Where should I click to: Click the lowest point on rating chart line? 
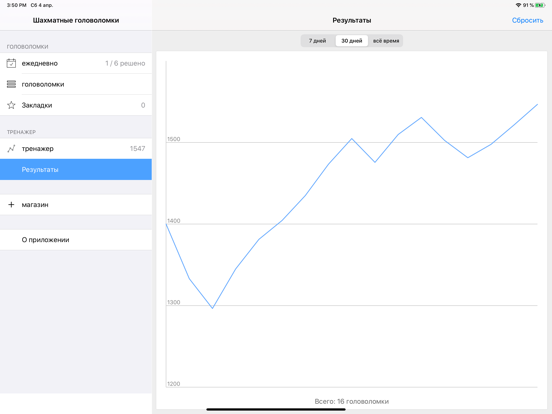(212, 308)
